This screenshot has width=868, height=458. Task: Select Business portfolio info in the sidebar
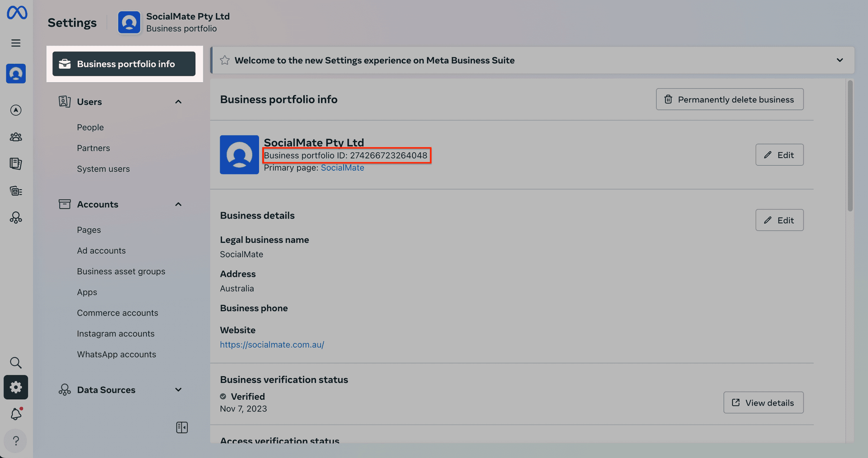[124, 64]
